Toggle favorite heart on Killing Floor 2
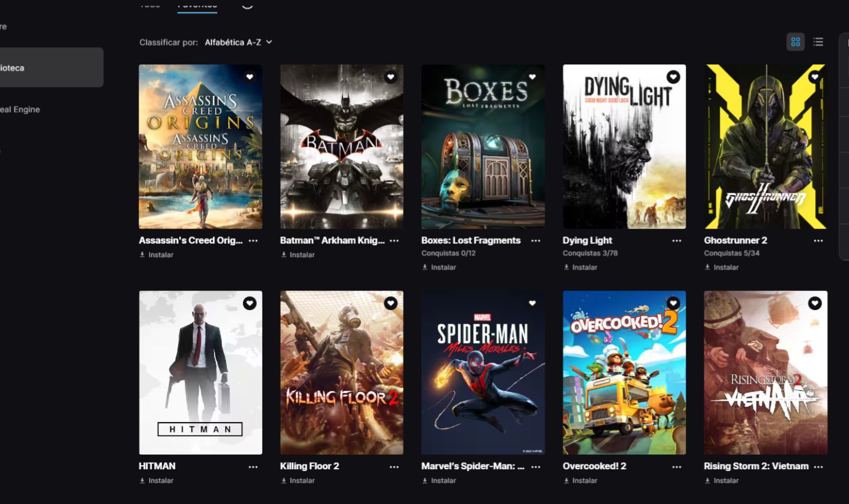Screen dimensions: 849x504 tap(390, 303)
